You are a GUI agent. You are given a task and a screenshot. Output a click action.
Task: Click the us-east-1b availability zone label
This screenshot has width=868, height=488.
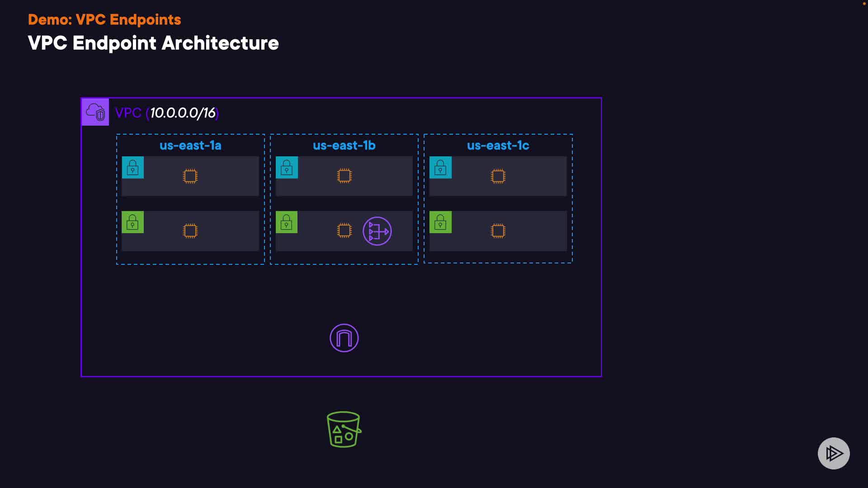(x=344, y=145)
